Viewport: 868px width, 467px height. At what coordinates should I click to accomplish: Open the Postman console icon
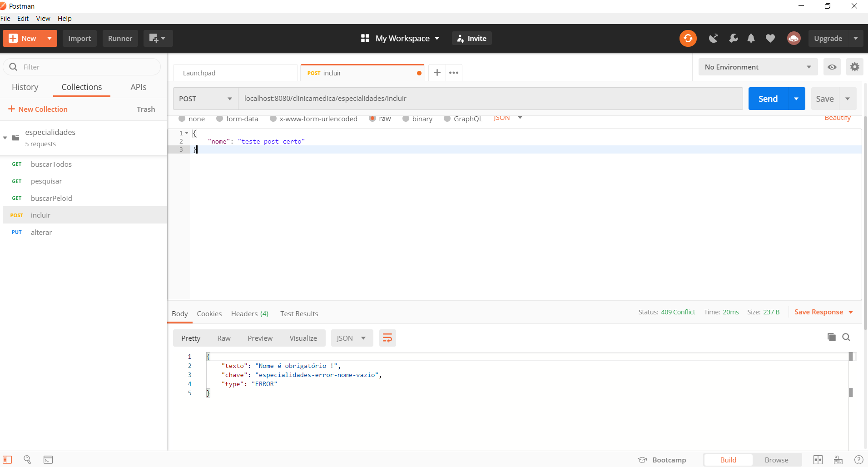pyautogui.click(x=48, y=460)
